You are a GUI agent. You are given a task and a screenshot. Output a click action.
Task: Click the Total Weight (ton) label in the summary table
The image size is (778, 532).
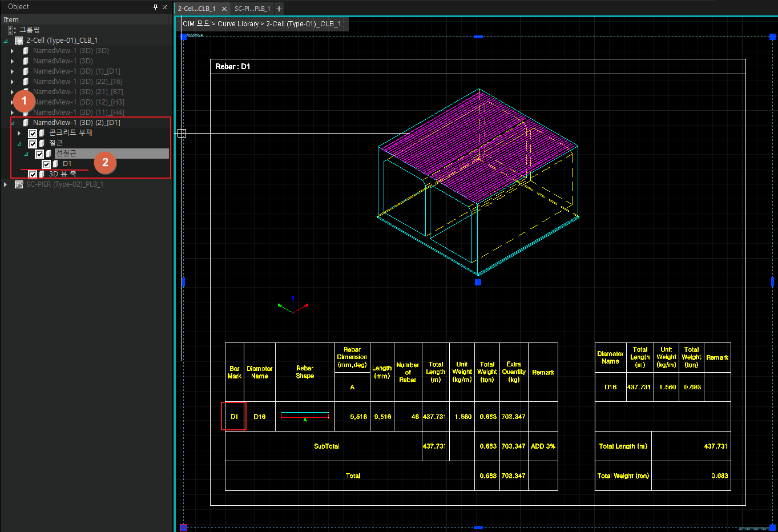623,476
